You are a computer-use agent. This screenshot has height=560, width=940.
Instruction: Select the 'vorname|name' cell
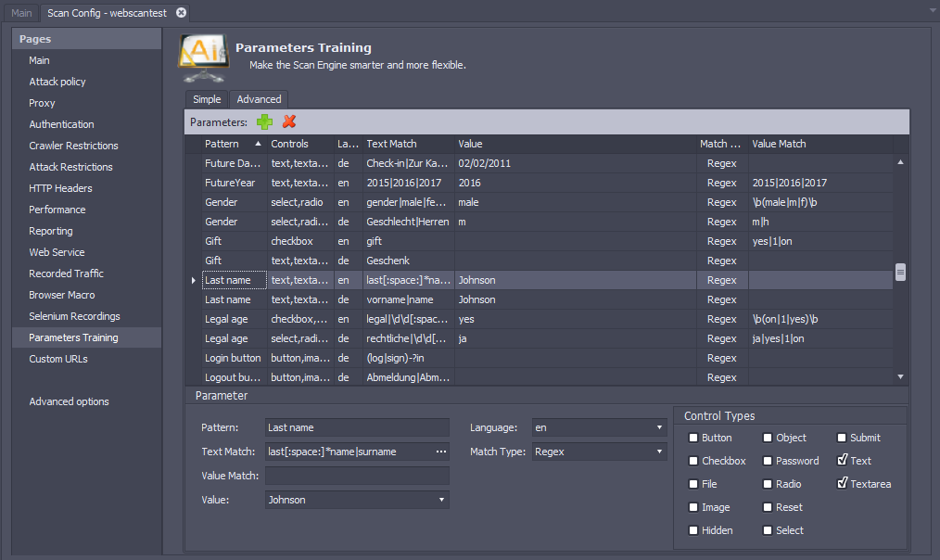408,299
